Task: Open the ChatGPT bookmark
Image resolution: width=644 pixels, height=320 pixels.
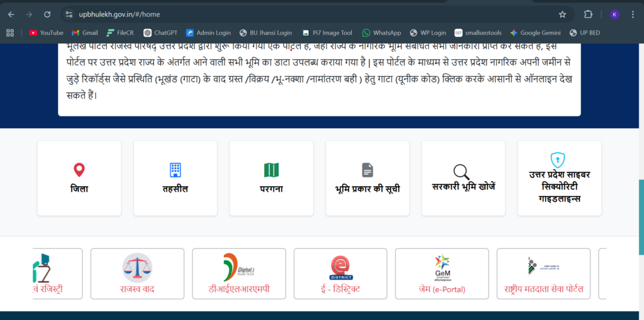Action: 160,33
